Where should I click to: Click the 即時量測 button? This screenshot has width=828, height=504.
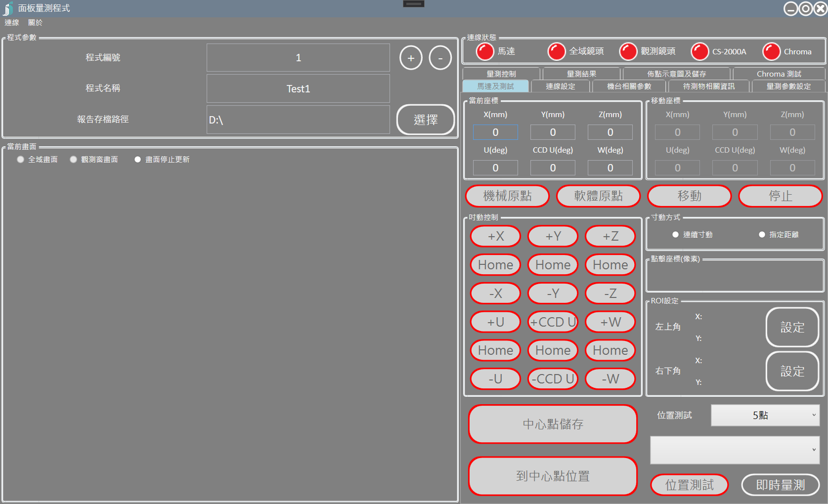(780, 485)
